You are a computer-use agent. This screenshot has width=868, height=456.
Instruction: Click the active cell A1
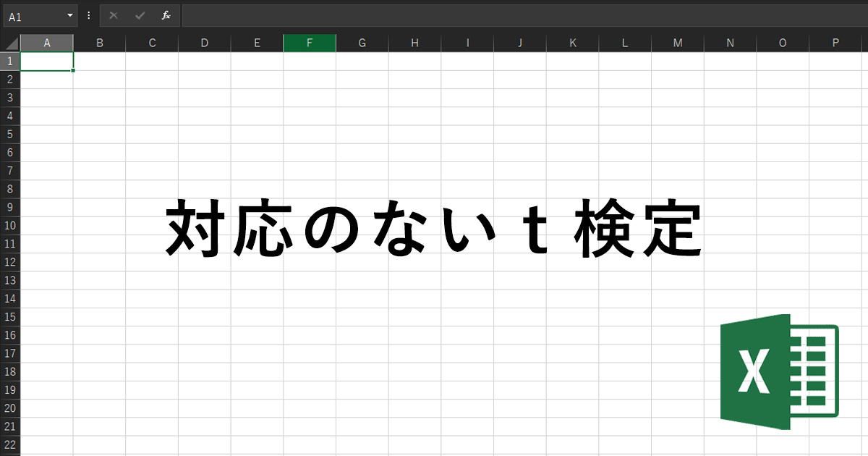click(47, 62)
